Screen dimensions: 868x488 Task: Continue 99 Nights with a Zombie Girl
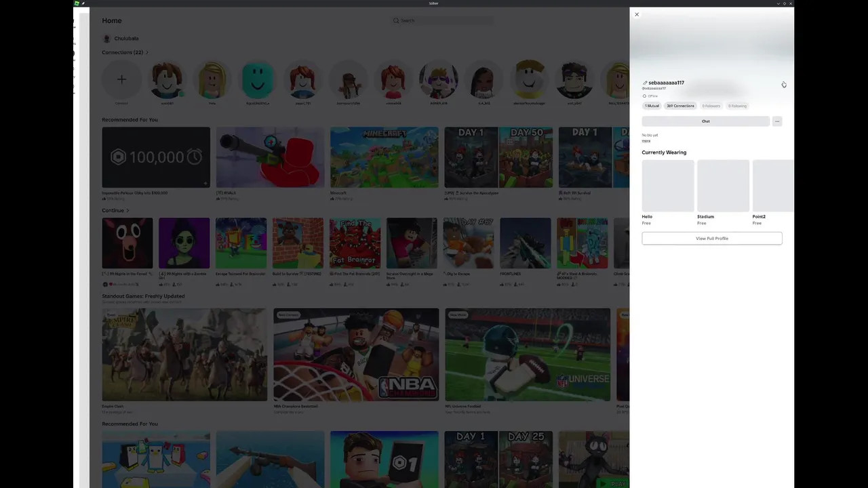(x=184, y=243)
